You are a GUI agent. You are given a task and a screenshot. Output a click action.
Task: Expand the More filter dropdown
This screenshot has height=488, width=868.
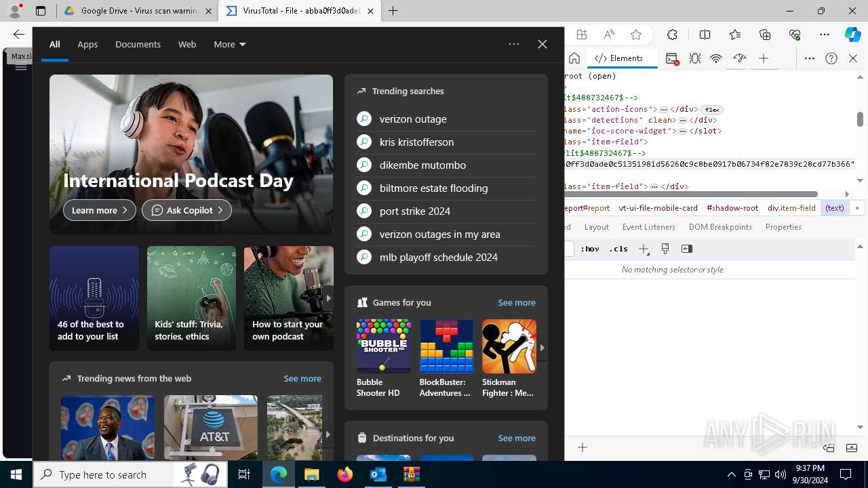[230, 44]
